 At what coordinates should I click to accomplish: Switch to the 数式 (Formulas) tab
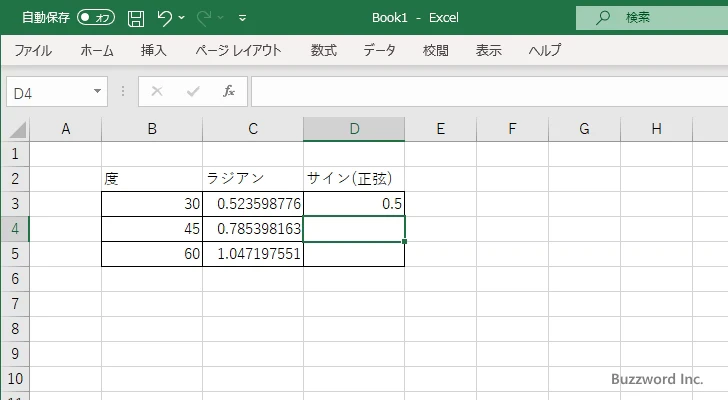coord(323,50)
